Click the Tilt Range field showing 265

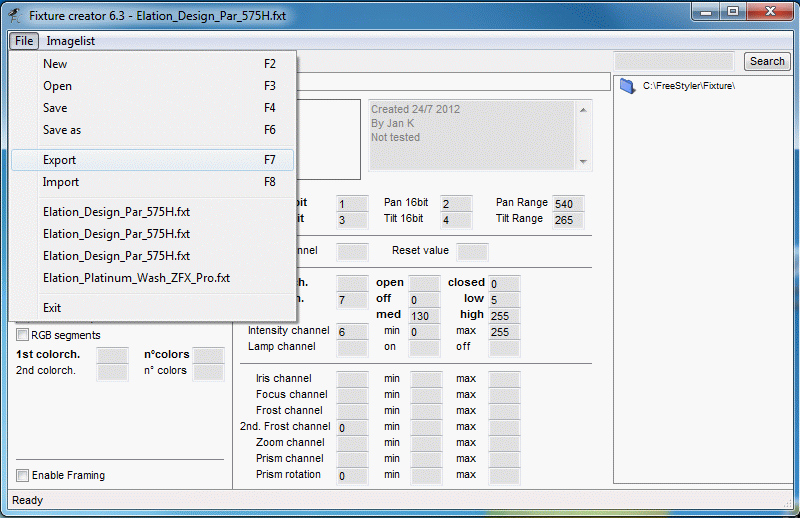pyautogui.click(x=568, y=220)
